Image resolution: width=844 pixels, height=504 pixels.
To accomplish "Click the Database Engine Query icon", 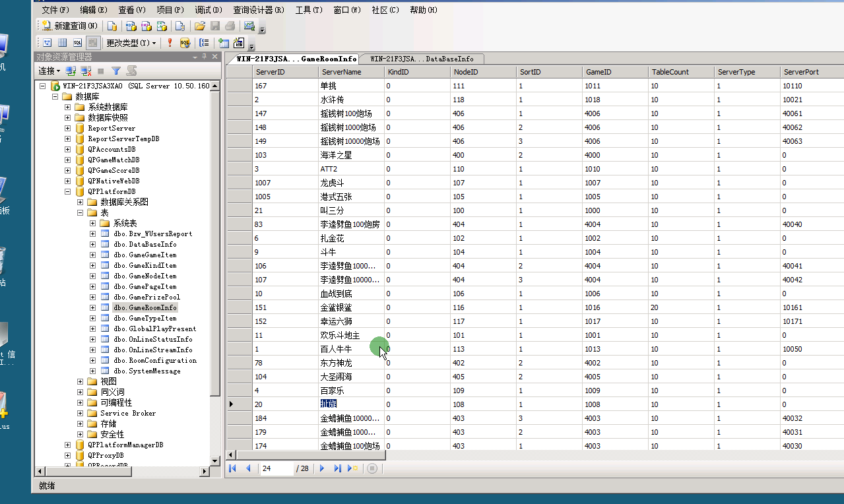I will pos(112,26).
